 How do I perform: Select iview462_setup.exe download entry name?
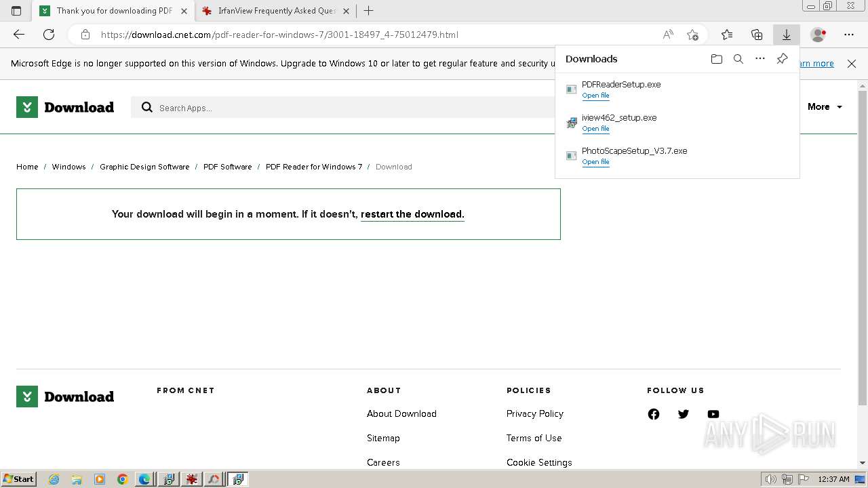click(619, 118)
